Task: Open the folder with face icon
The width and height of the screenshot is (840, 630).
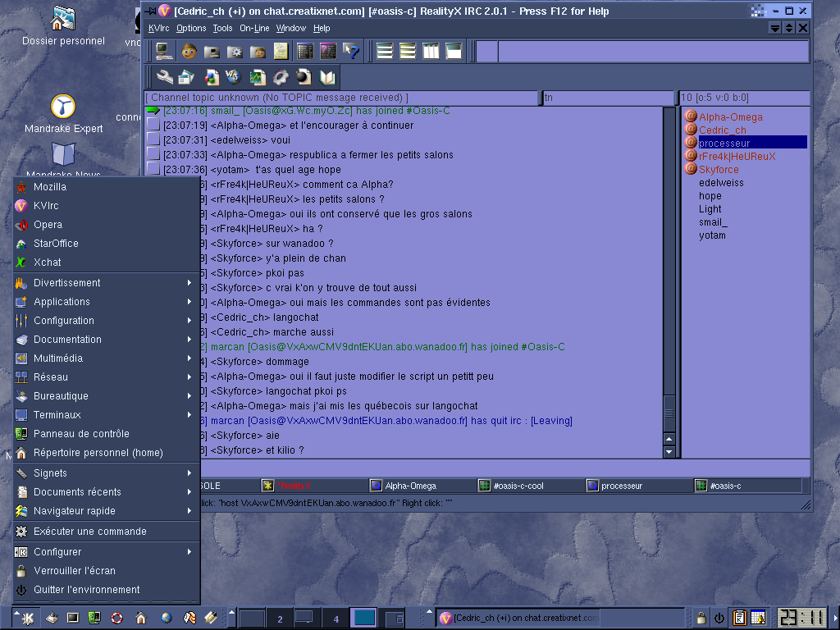Action: point(258,52)
